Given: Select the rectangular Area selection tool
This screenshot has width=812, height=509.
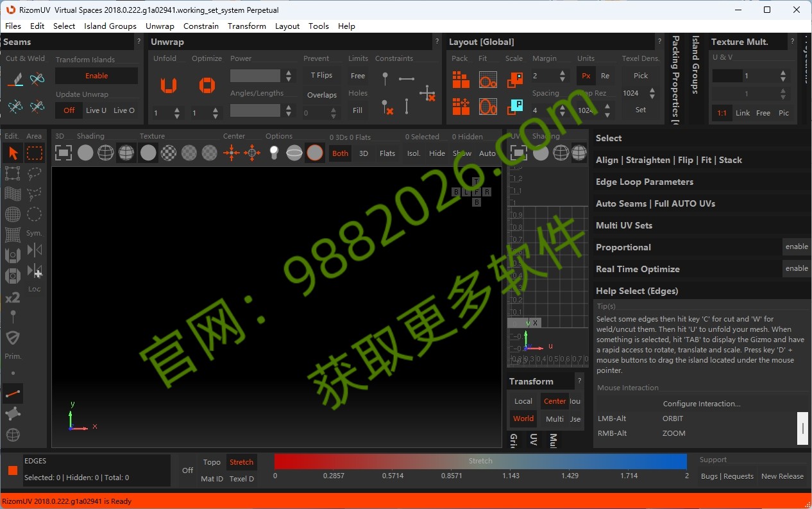Looking at the screenshot, I should [35, 153].
